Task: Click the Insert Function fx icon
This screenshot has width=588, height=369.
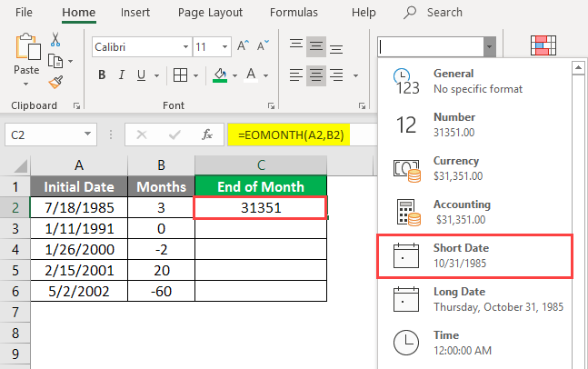Action: (x=207, y=135)
